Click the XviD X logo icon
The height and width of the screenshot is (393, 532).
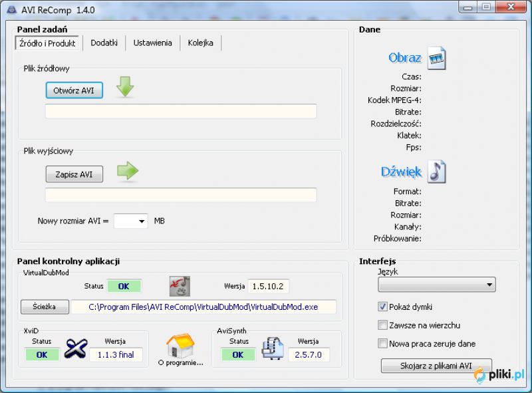click(x=76, y=348)
